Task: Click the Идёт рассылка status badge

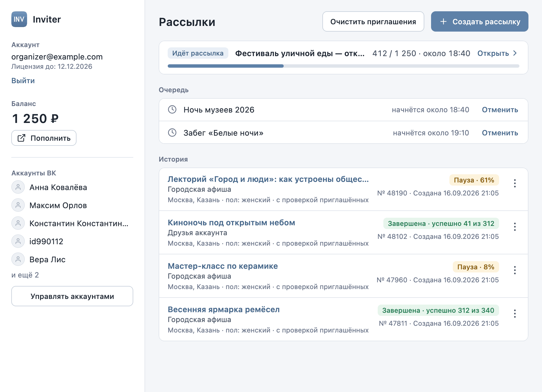Action: 198,53
